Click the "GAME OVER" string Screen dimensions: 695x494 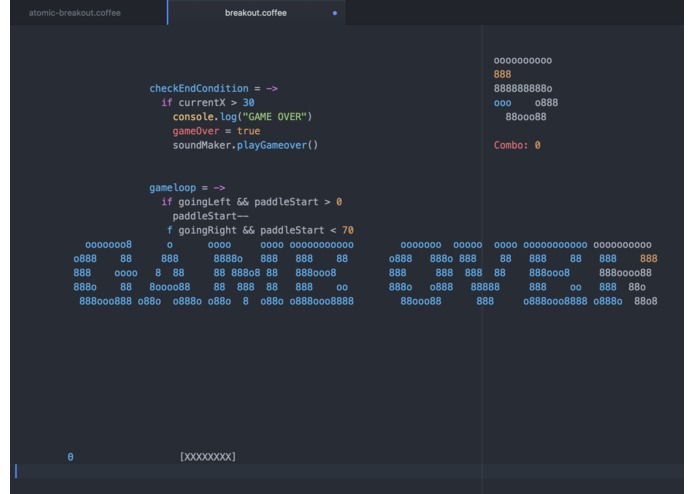(x=274, y=117)
